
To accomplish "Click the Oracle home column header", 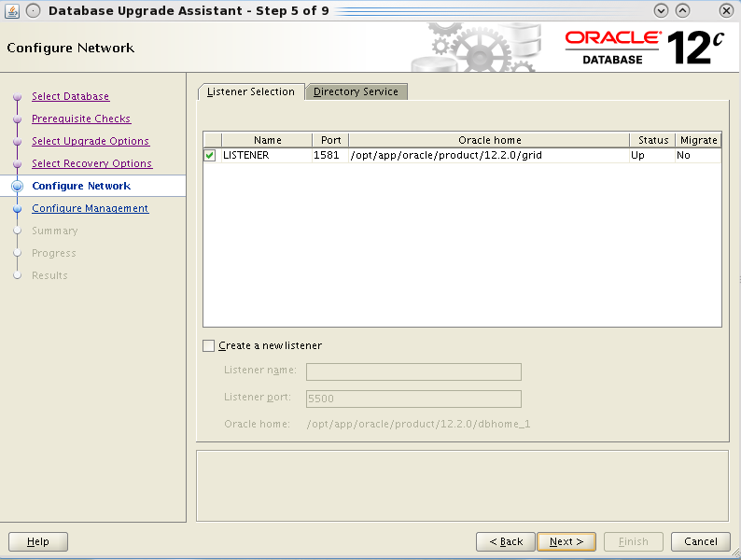I will click(489, 140).
